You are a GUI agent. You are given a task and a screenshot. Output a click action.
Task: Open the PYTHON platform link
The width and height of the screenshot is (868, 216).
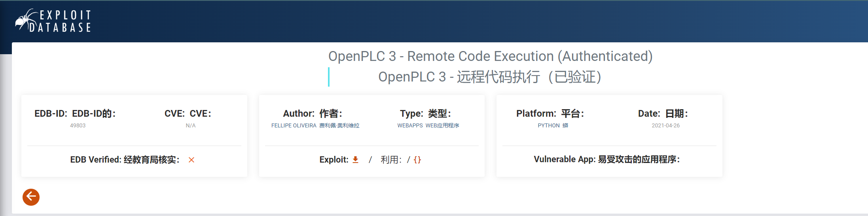pyautogui.click(x=548, y=125)
